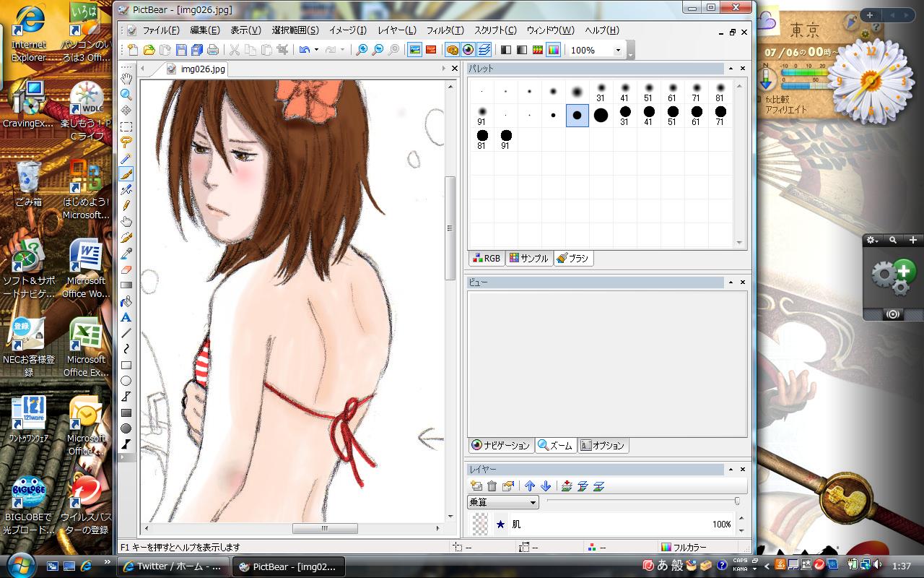This screenshot has height=578, width=924.
Task: Collapse the パレット panel with its arrow
Action: click(731, 69)
